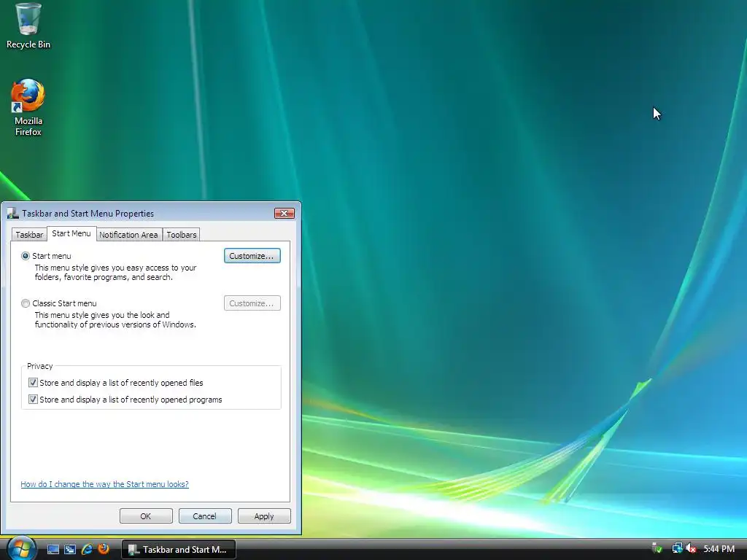Click 'folders, favorite programs, and search.' text
Screen dimensions: 747x560
pos(104,277)
